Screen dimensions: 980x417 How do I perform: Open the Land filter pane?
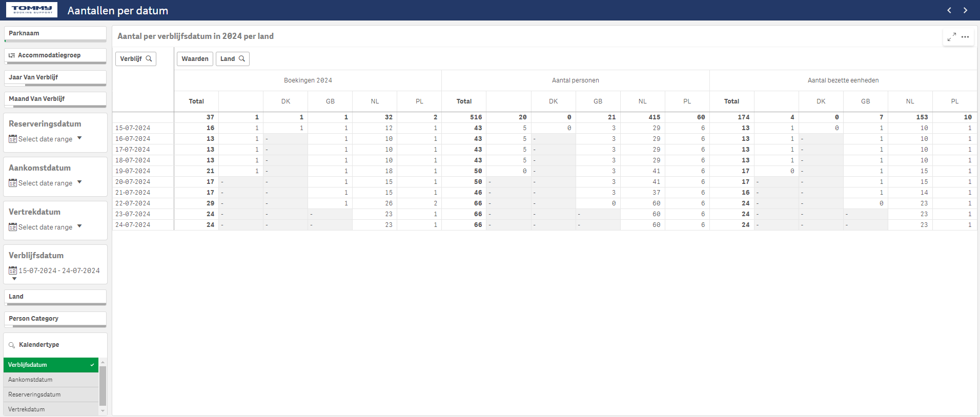click(x=55, y=297)
